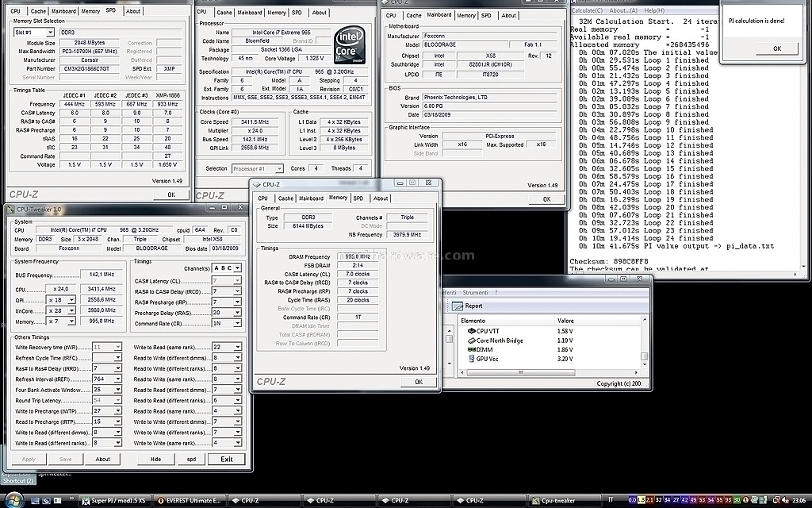The width and height of the screenshot is (812, 508).
Task: Select the CPU VTT sensor icon
Action: [471, 331]
